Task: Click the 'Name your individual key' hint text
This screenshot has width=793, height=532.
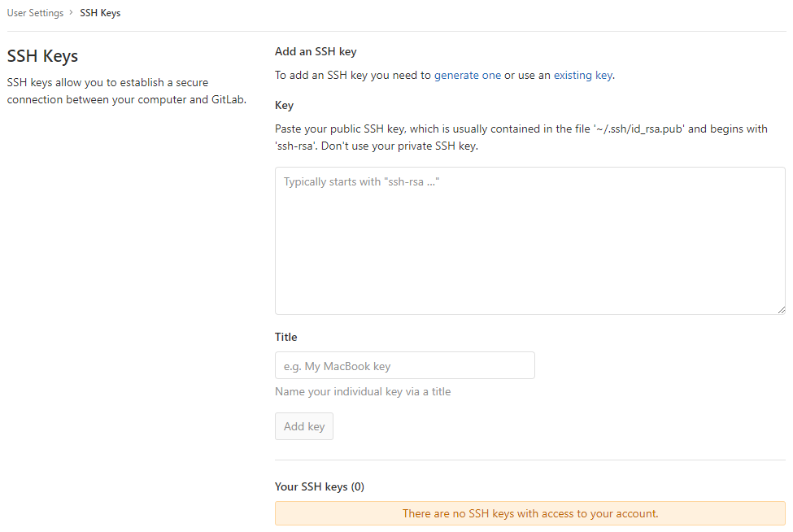Action: [363, 391]
